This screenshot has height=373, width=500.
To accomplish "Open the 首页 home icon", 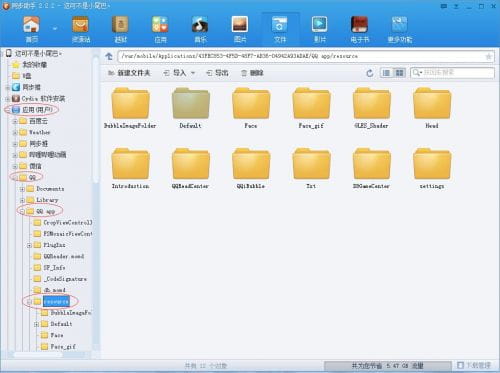I will [31, 29].
